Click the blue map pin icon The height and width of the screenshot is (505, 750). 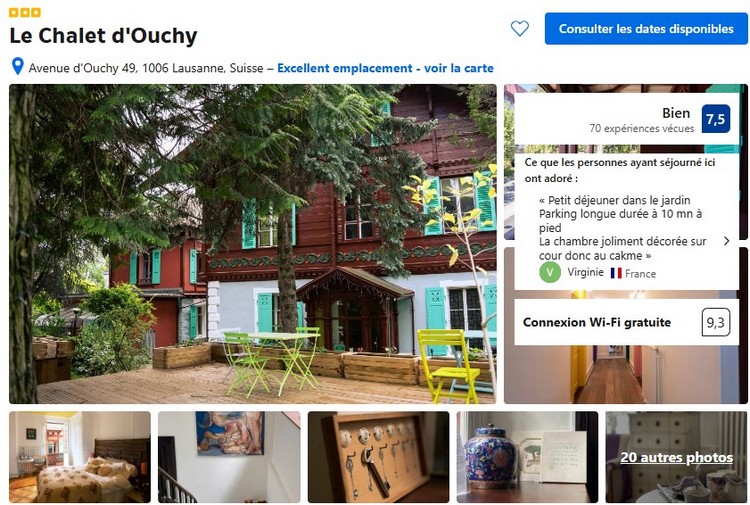pos(18,66)
